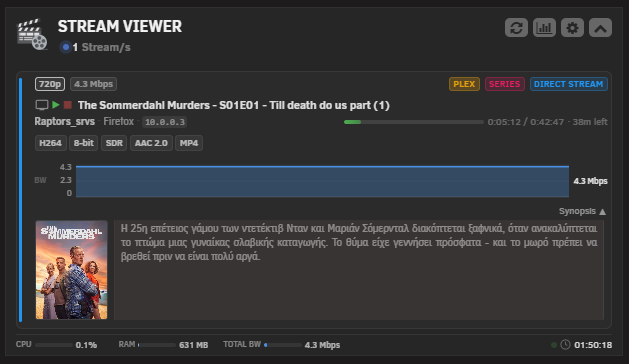Click the CPU usage bar
The image size is (629, 364).
tap(54, 345)
